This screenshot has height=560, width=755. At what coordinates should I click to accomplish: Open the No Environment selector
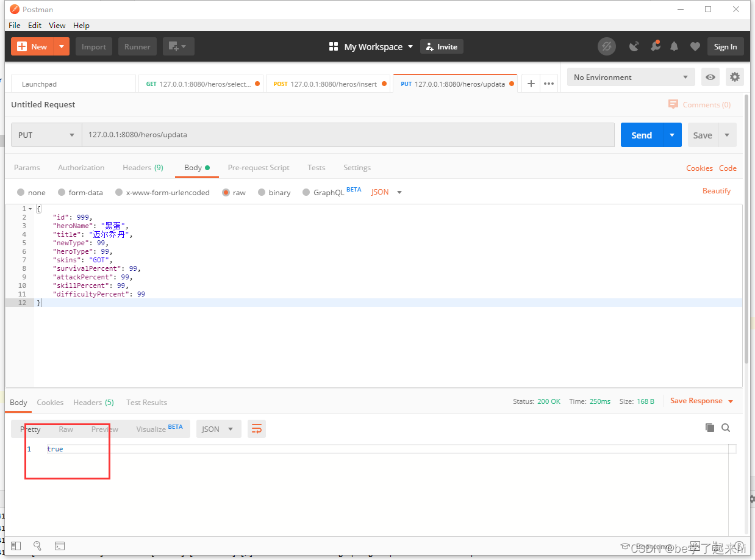631,77
